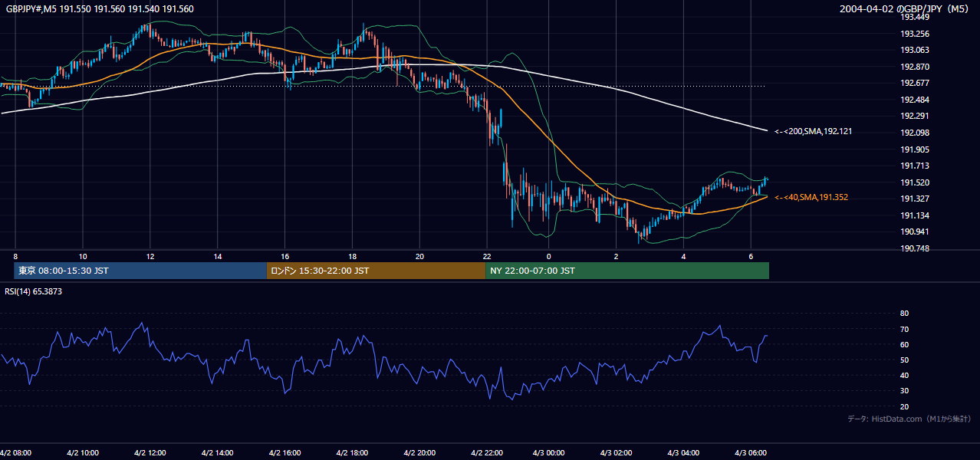This screenshot has width=980, height=460.
Task: Click price axis value 191.134
Action: pyautogui.click(x=914, y=215)
